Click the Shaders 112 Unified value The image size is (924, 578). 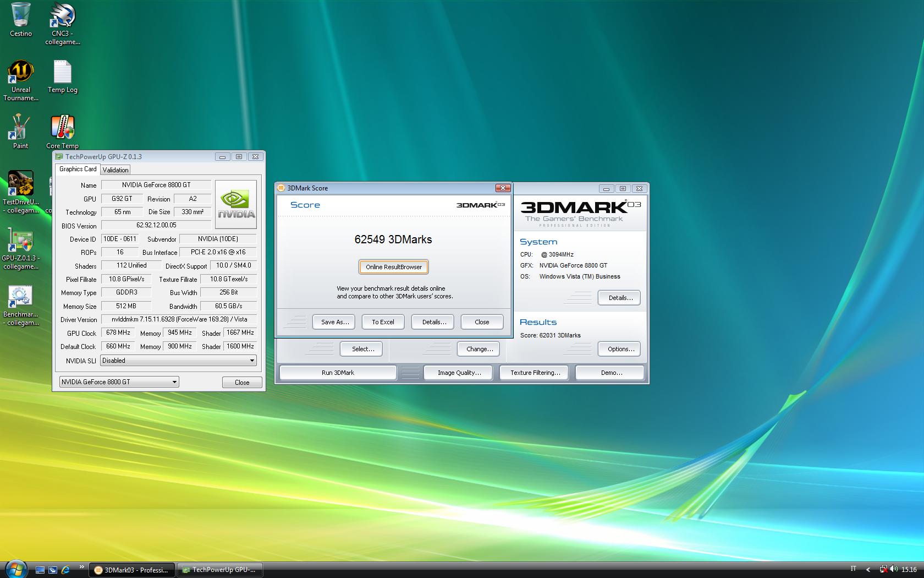pyautogui.click(x=131, y=265)
